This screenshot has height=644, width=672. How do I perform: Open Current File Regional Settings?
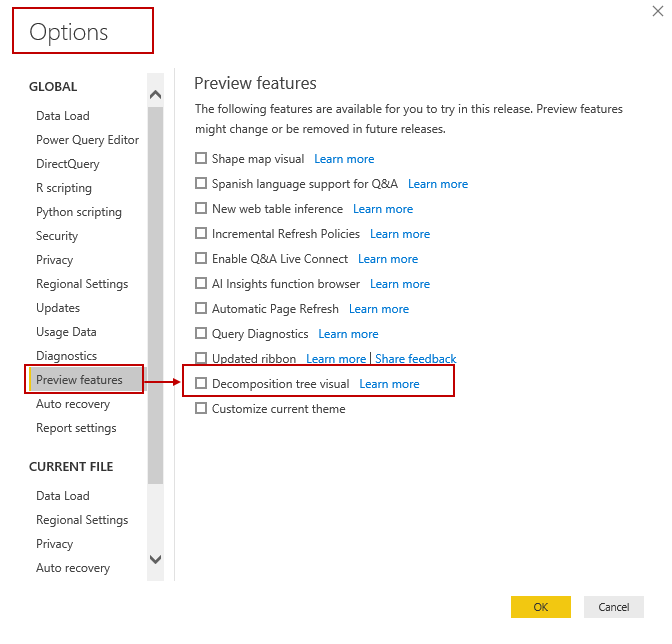click(x=82, y=520)
